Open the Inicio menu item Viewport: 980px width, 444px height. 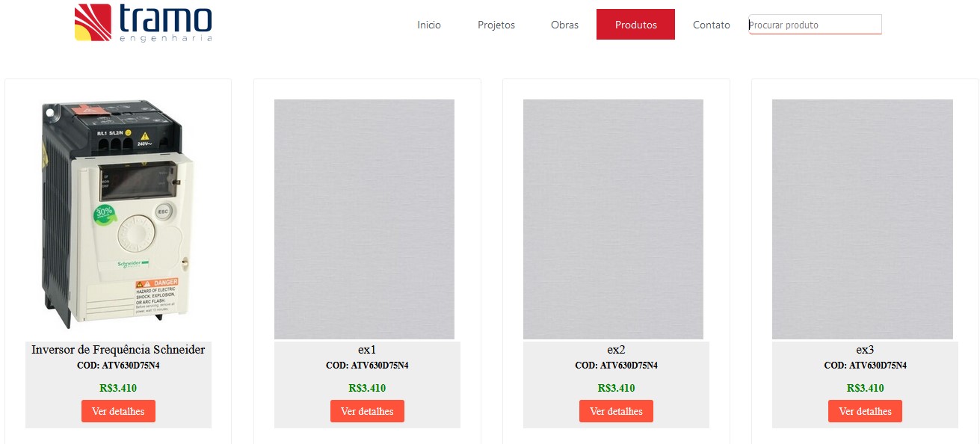(429, 25)
